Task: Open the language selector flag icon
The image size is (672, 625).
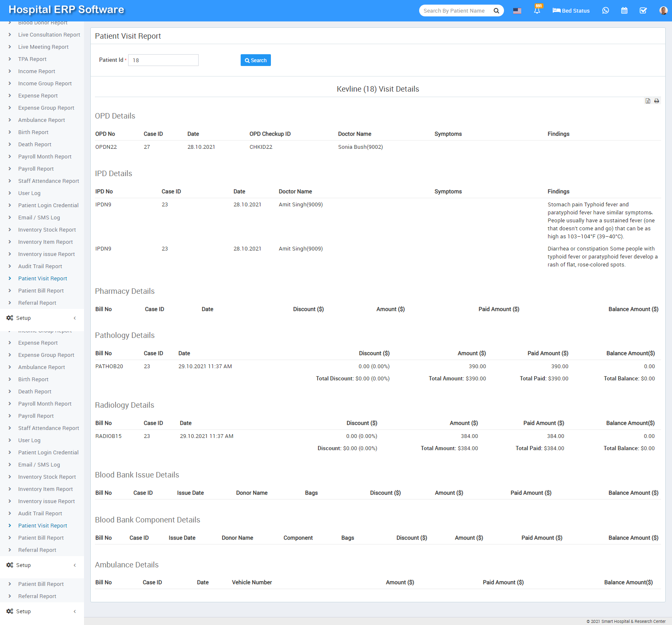Action: pos(517,11)
